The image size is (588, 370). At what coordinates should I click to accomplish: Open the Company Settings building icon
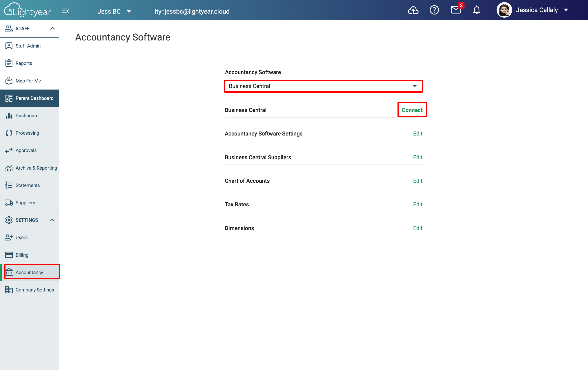point(9,289)
